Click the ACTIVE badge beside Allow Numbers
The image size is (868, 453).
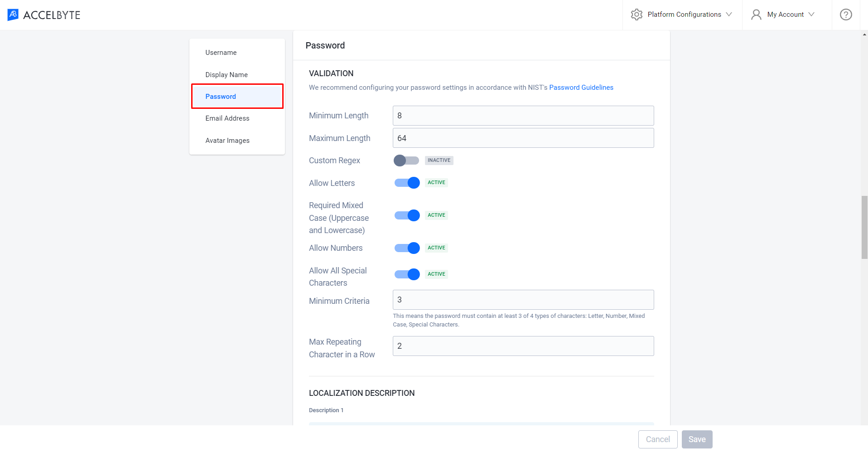pos(436,248)
